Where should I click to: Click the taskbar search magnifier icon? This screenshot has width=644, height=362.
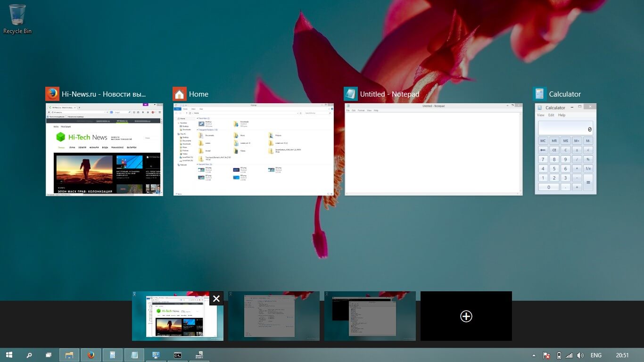point(29,355)
